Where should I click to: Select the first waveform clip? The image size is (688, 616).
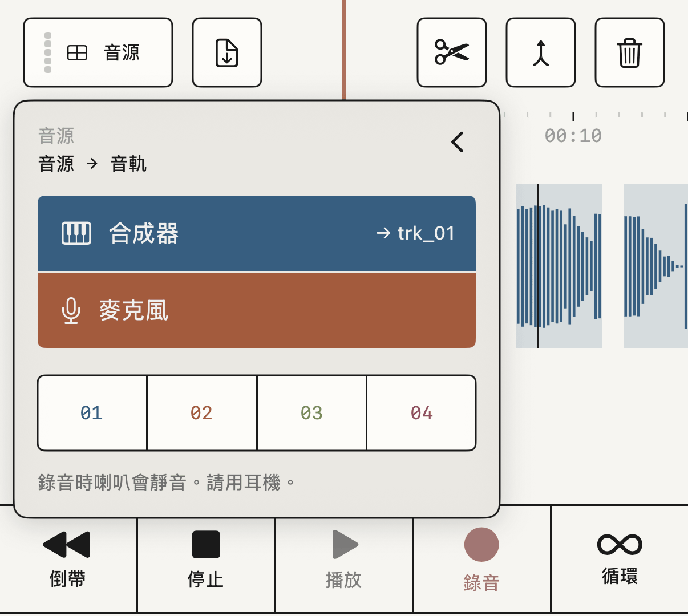tap(559, 266)
